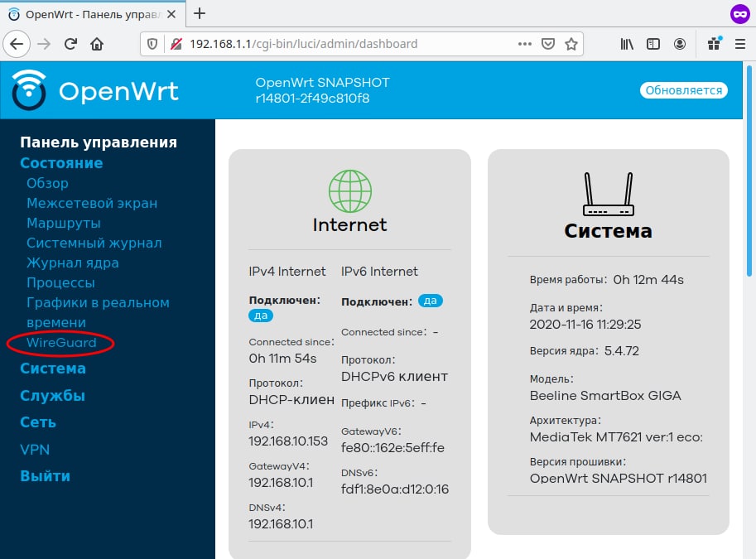Click uptime value 0h 12m 44s

(648, 280)
